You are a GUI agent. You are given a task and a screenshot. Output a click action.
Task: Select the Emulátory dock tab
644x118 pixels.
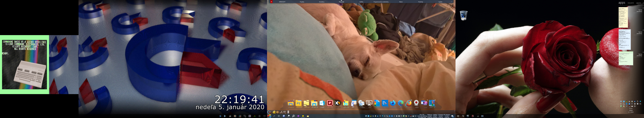(x=322, y=2)
